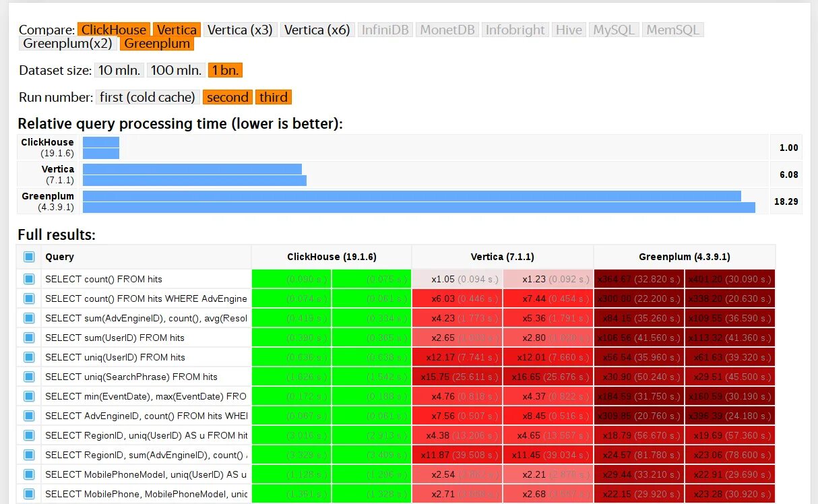Click the x7.44 (0.454 s.) Vertica cell
This screenshot has width=818, height=504.
[548, 298]
